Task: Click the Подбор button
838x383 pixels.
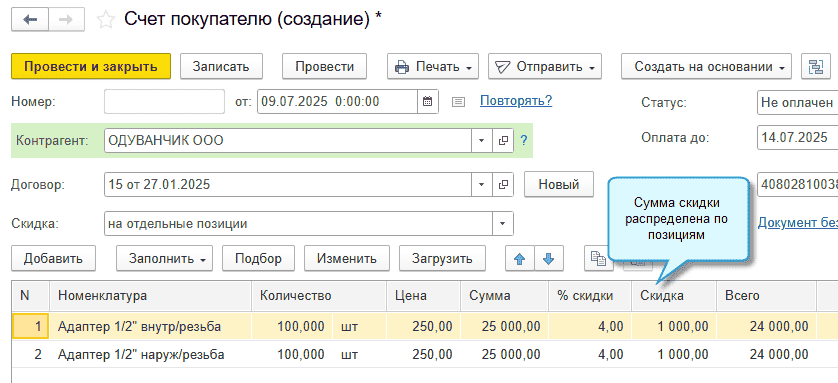Action: [x=258, y=259]
